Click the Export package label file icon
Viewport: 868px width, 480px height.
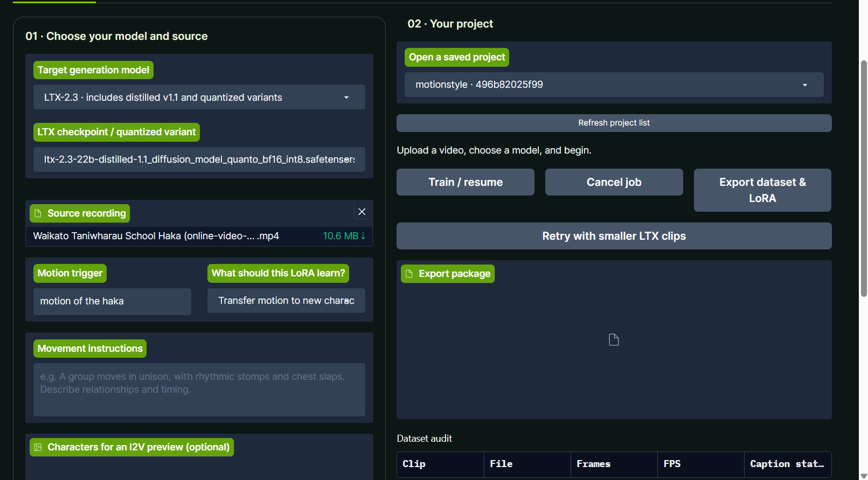point(409,274)
